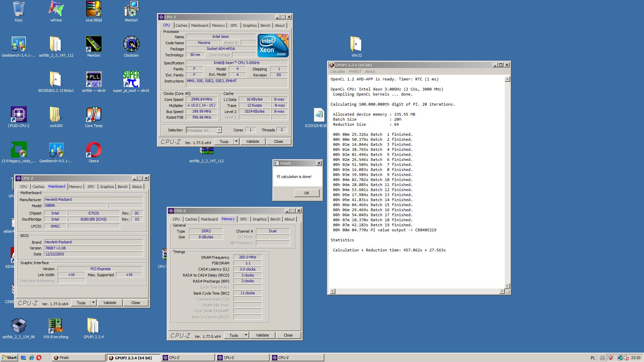The height and width of the screenshot is (362, 644).
Task: Show desktop via quick launch icon
Action: (23, 358)
